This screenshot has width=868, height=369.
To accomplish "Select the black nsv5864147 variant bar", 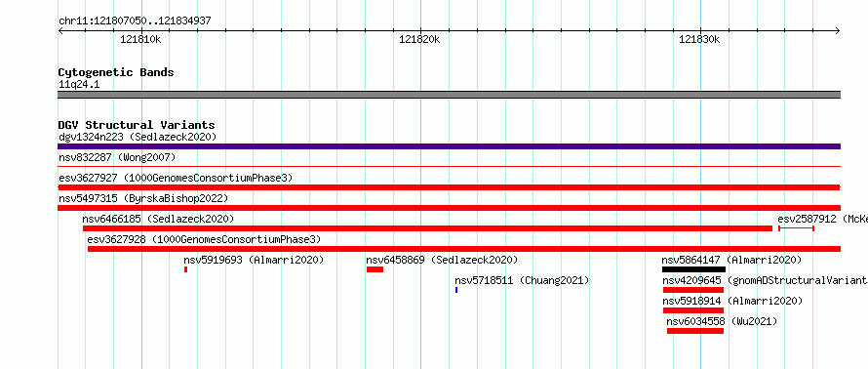I will [693, 269].
